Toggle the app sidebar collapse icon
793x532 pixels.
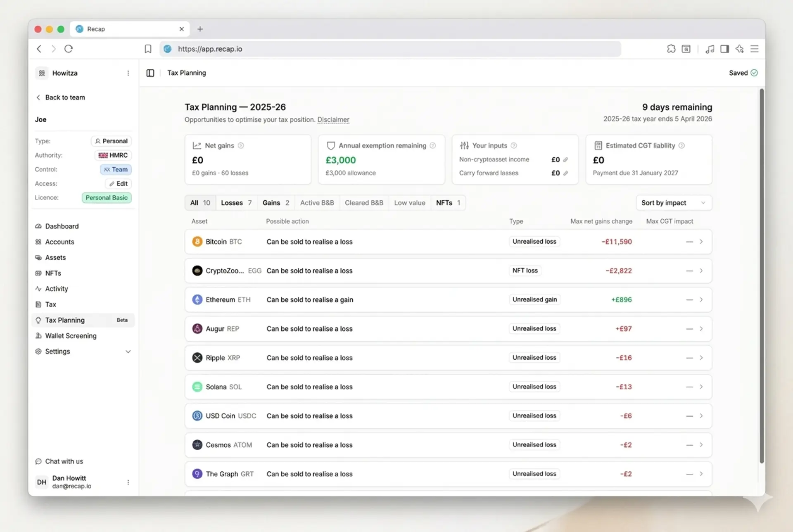point(150,73)
